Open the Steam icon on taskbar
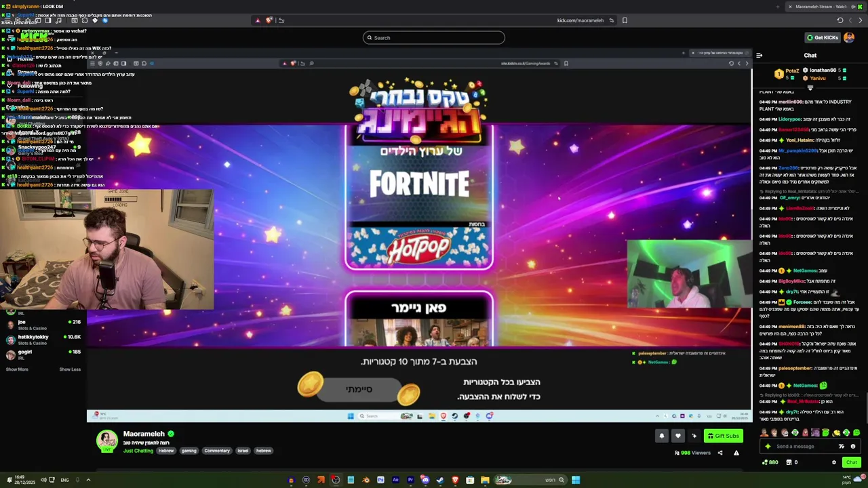Image resolution: width=868 pixels, height=488 pixels. (440, 480)
